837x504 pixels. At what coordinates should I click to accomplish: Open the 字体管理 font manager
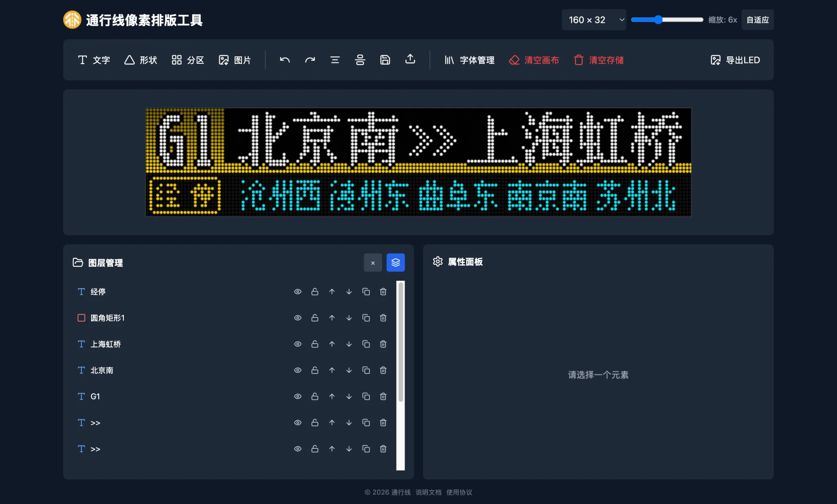click(469, 60)
